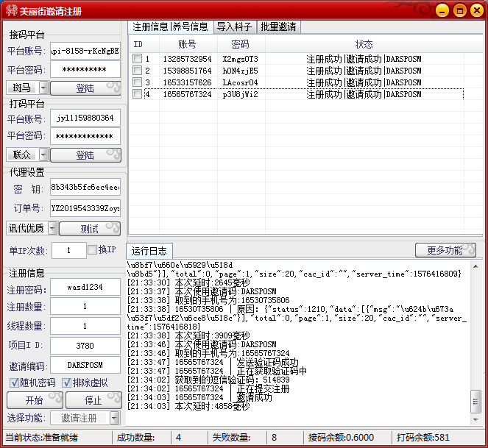The height and width of the screenshot is (448, 488).
Task: Focus the 单IP次数 field
Action: (69, 250)
